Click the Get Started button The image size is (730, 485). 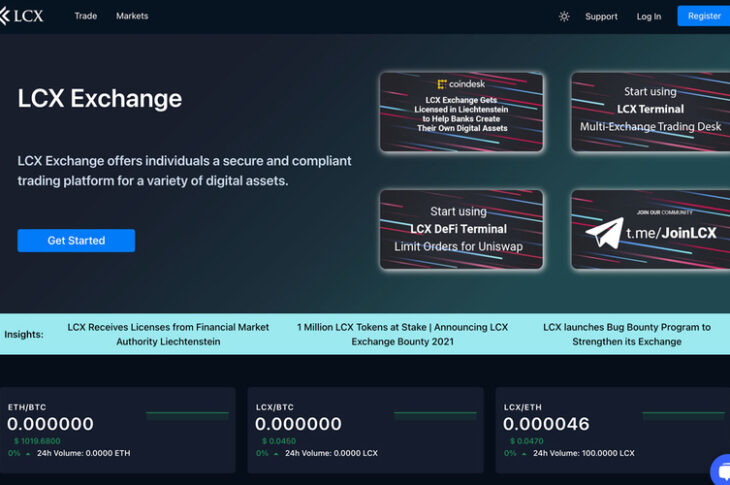click(x=76, y=241)
